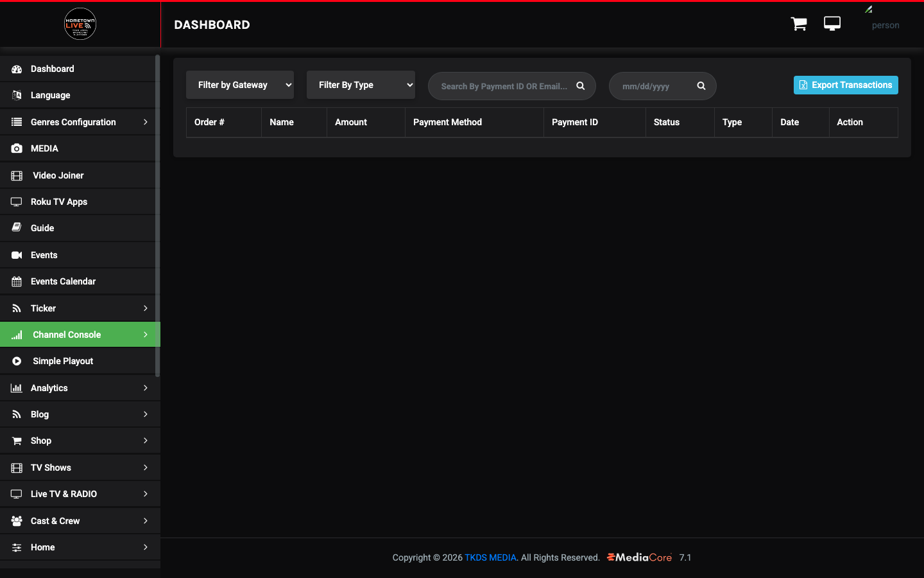The width and height of the screenshot is (924, 578).
Task: Open the Filter by Gateway dropdown
Action: (240, 85)
